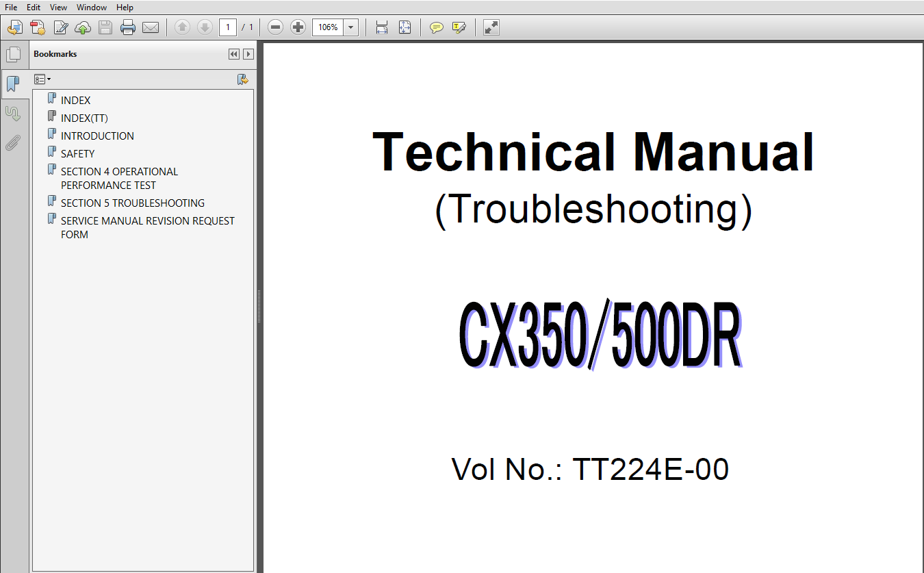Send file by email envelope icon
Viewport: 924px width, 573px height.
coord(151,27)
